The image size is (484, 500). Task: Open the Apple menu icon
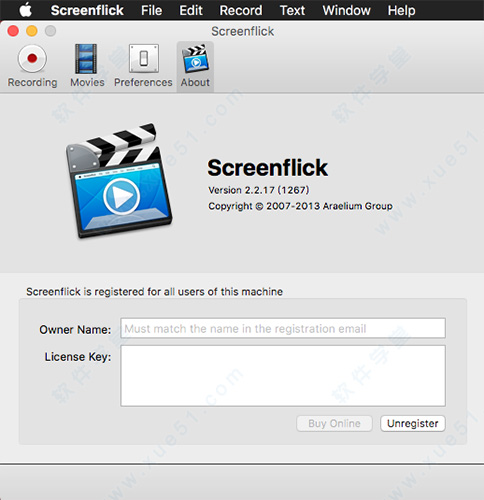(26, 10)
